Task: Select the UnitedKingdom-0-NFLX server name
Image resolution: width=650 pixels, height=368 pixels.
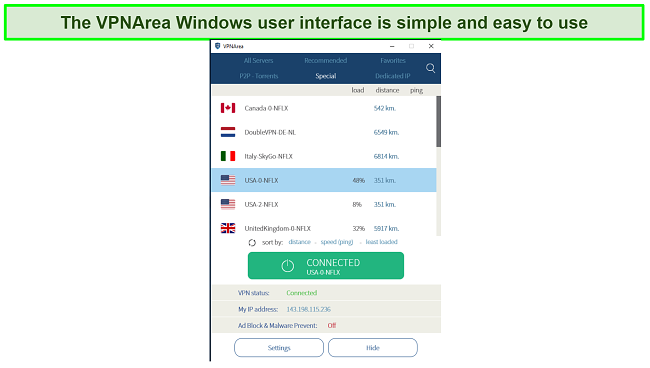Action: point(277,228)
